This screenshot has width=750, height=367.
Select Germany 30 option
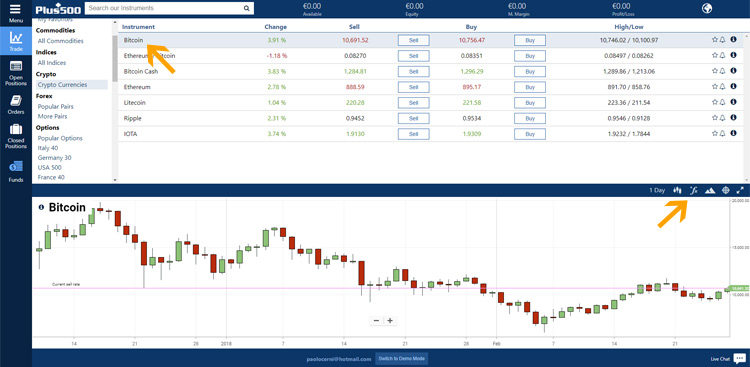[55, 157]
